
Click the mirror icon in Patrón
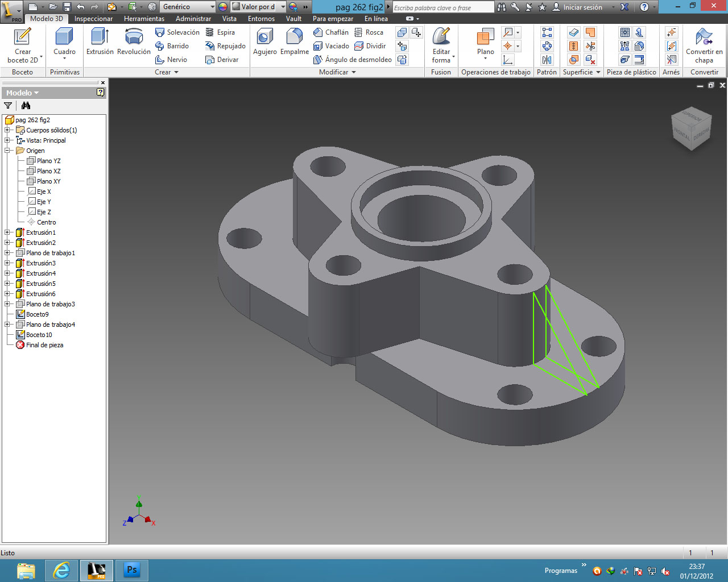point(547,60)
